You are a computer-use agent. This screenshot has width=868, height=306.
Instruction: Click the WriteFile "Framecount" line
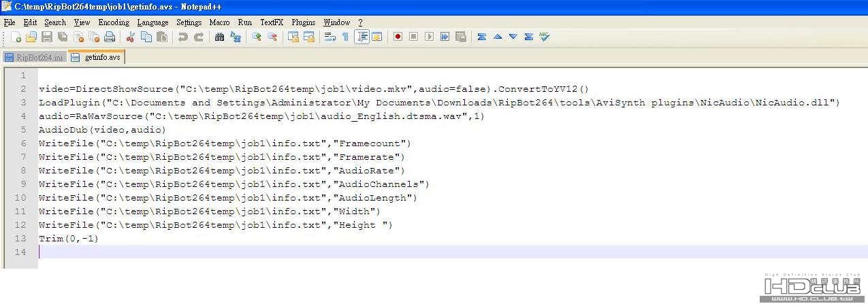click(x=225, y=143)
